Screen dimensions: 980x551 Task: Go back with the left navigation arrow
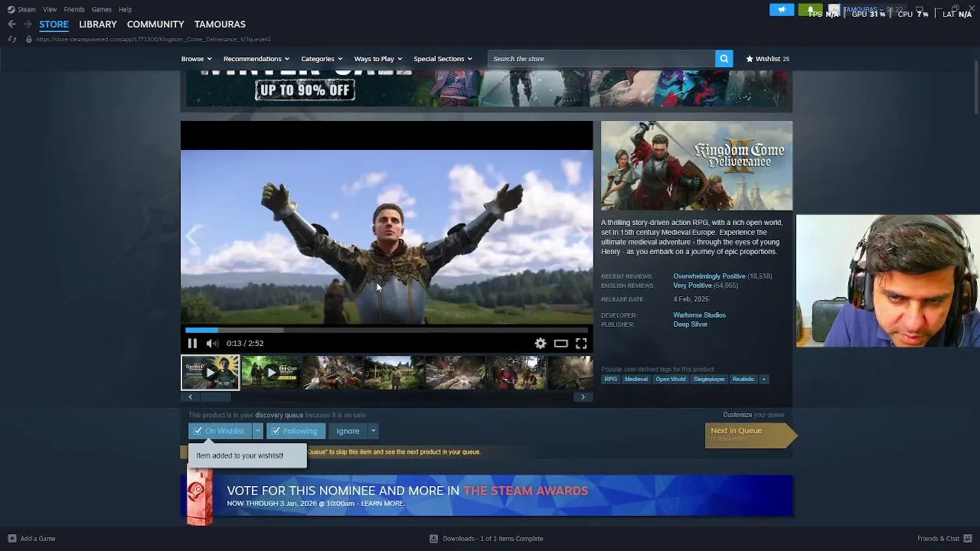(11, 24)
